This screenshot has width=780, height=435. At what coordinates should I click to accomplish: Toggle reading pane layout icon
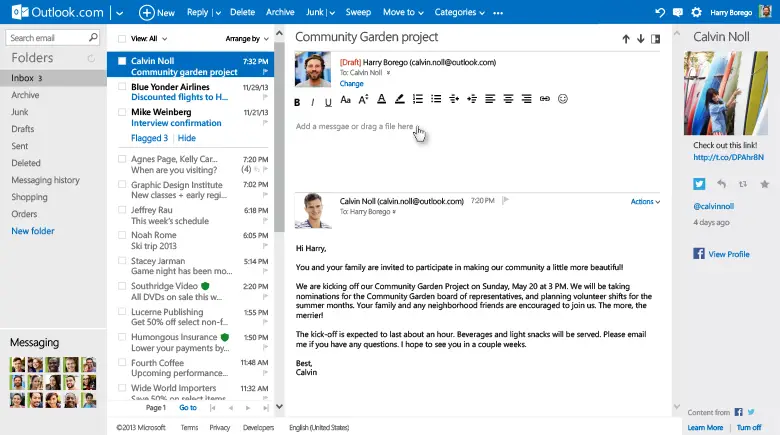click(656, 39)
